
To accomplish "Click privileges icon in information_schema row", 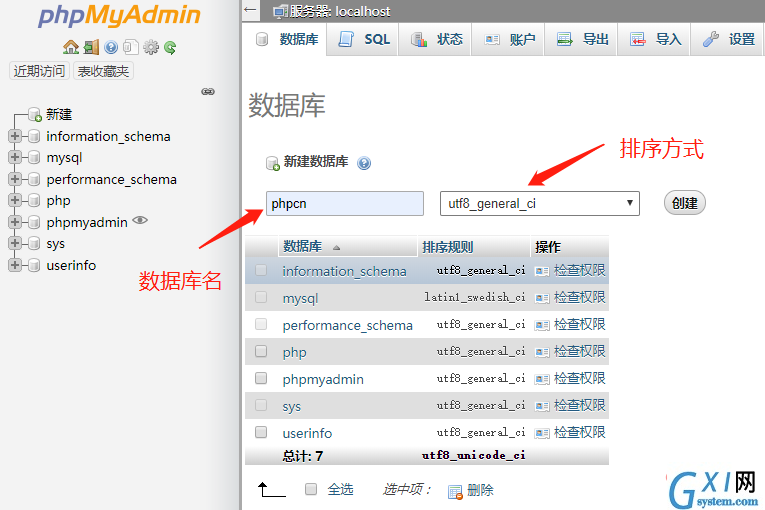I will 542,271.
